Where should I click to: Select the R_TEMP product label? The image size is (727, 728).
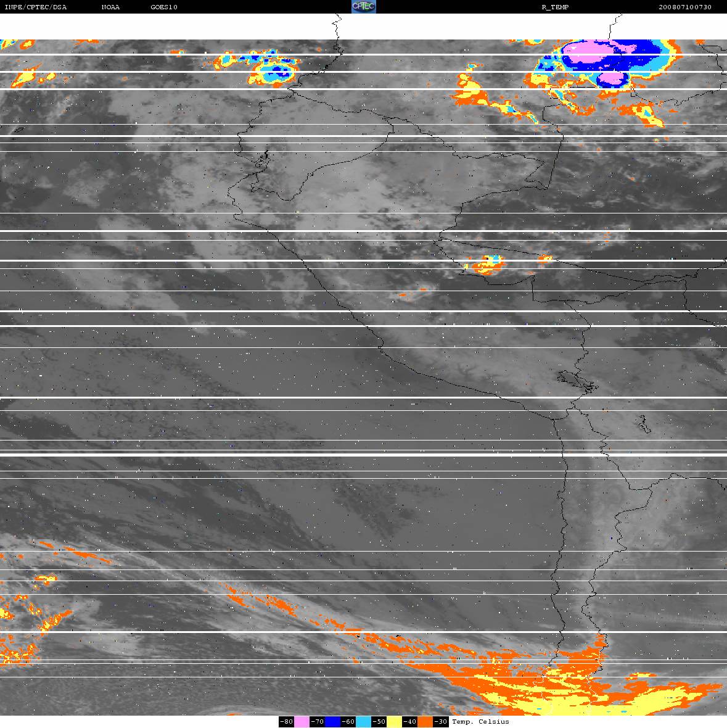point(555,7)
